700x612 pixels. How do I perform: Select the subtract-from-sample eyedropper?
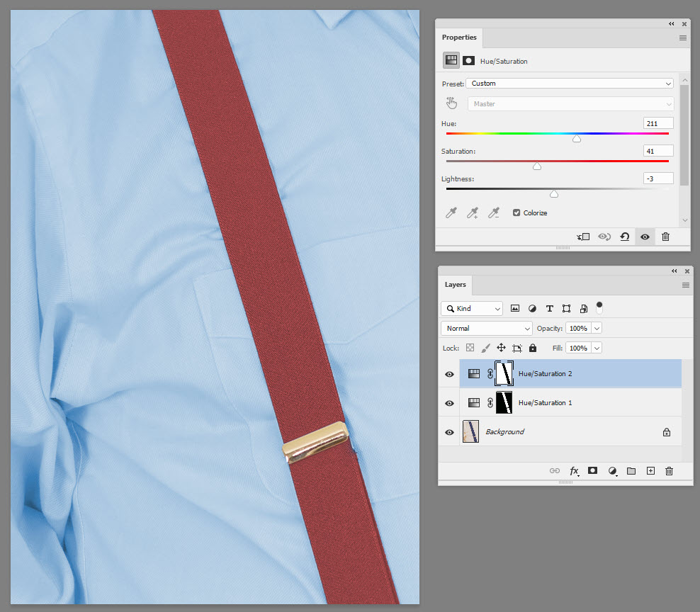(494, 212)
